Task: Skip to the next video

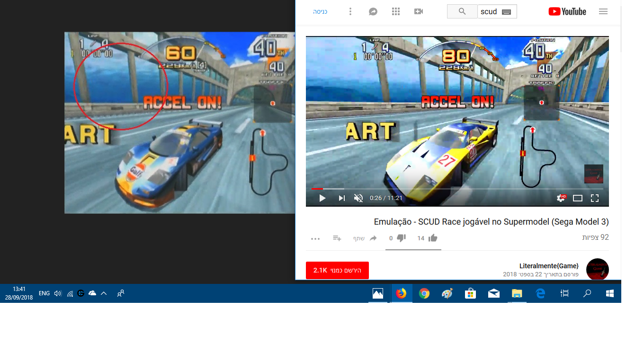Action: click(341, 198)
